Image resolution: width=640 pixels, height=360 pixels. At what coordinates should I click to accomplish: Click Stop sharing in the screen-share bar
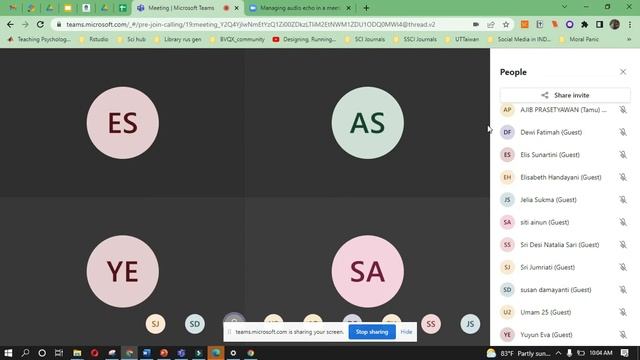[372, 332]
